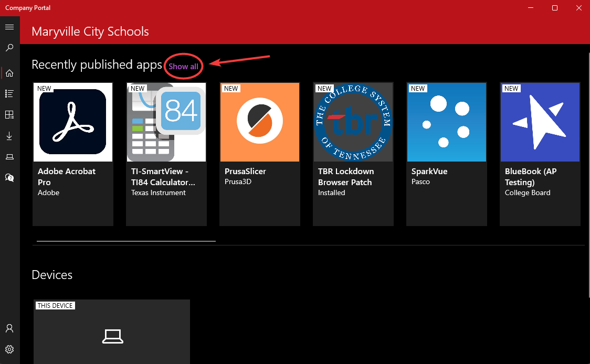Click the TI-SmartView - TI84 Calculator title

click(x=163, y=177)
